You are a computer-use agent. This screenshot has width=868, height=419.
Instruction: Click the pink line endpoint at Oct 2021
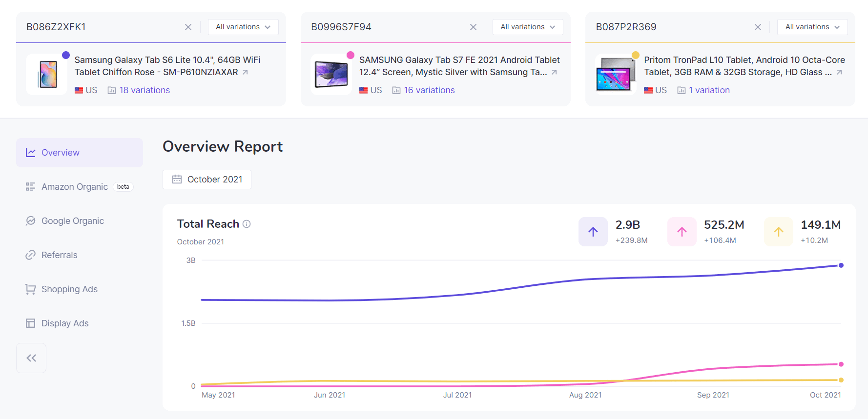point(841,364)
